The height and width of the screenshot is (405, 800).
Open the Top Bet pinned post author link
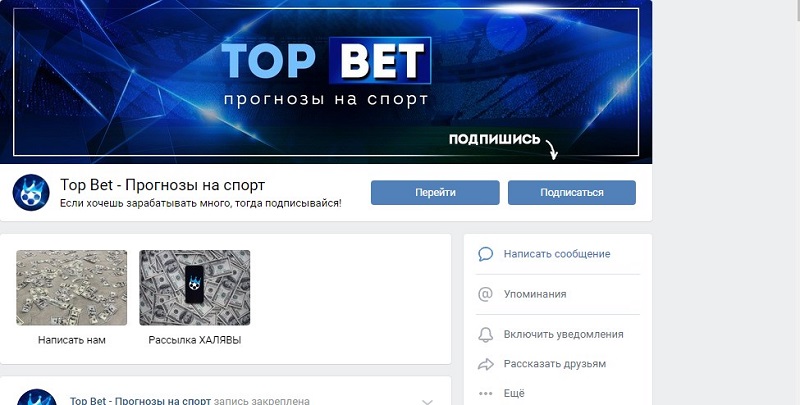coord(140,400)
